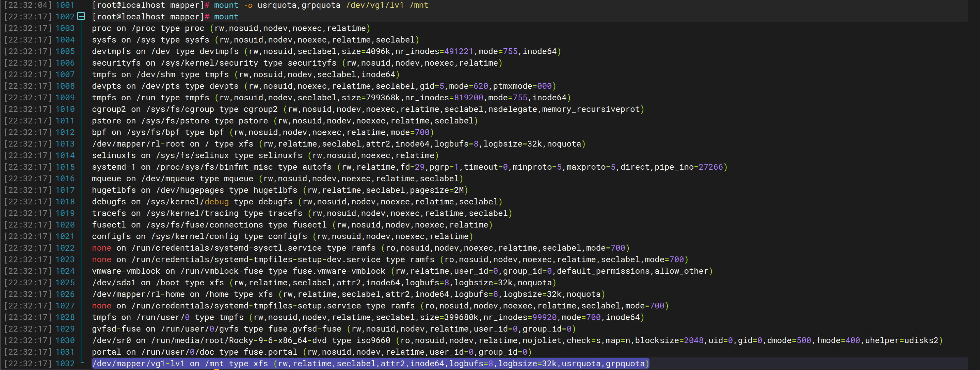Image resolution: width=980 pixels, height=370 pixels.
Task: Click the /dev/sr0 Rocky-9-6 dvd line
Action: click(x=495, y=340)
